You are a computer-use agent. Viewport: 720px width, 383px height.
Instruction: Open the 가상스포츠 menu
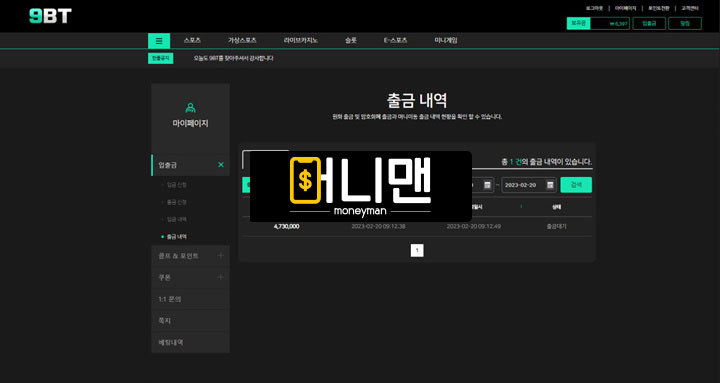coord(242,40)
